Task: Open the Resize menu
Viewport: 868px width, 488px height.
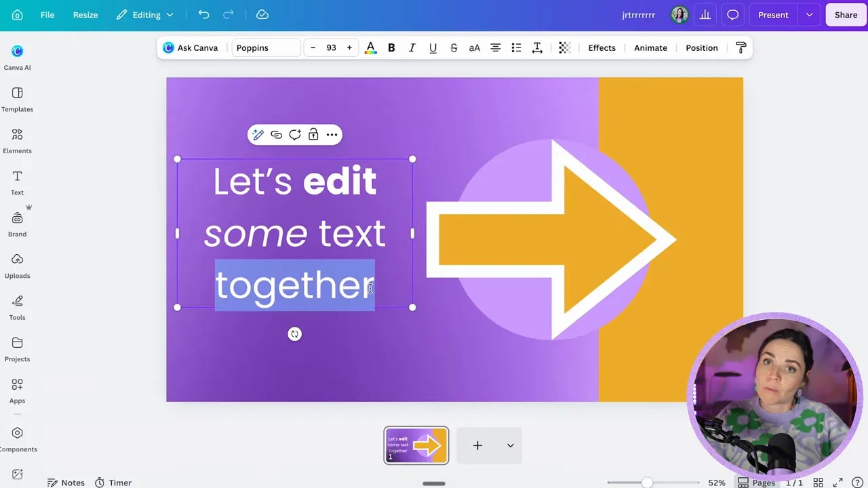Action: tap(85, 15)
